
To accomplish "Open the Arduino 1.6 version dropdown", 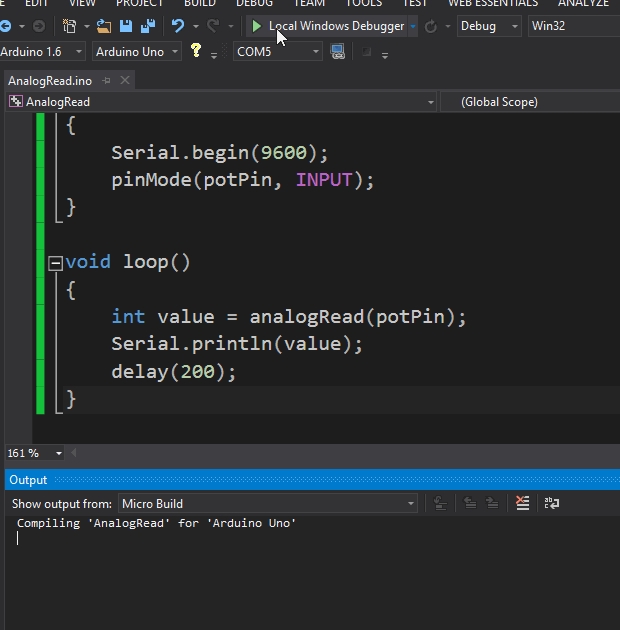I will (x=42, y=51).
